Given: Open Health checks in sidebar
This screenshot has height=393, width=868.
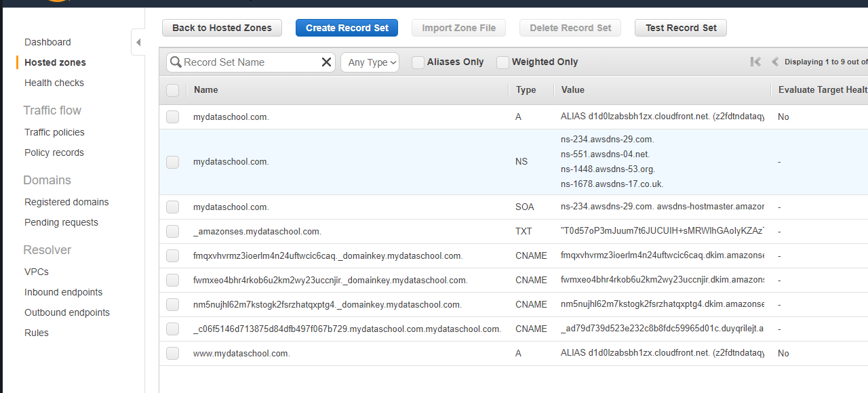Looking at the screenshot, I should tap(54, 83).
